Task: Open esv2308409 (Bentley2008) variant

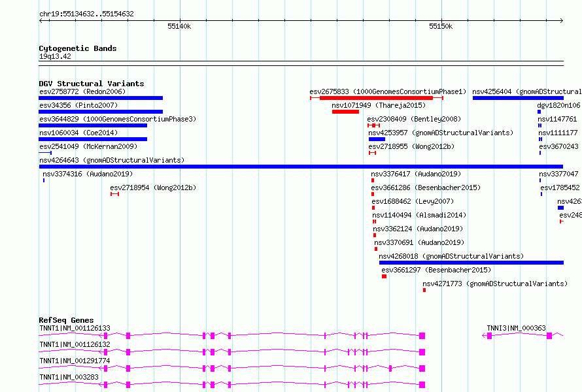Action: 414,119
